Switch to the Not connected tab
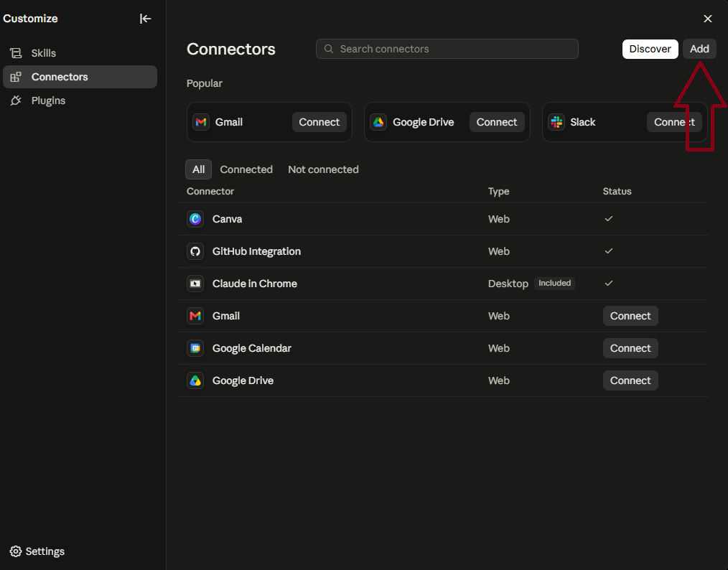 click(323, 169)
